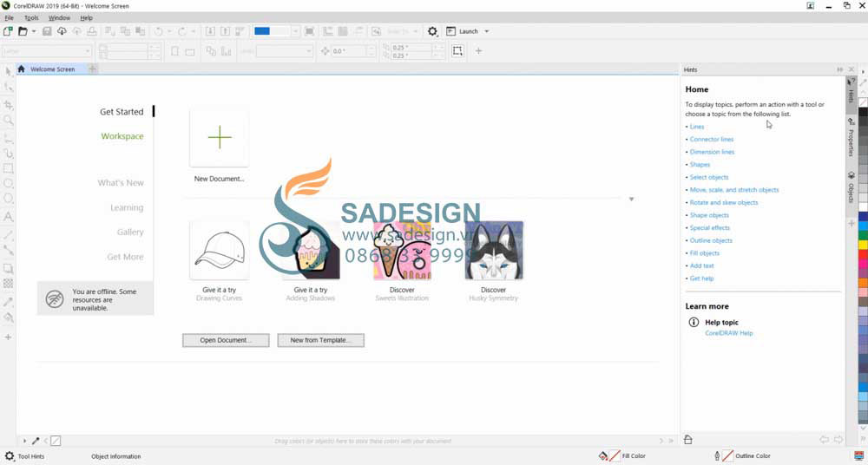Screen dimensions: 868x465
Task: Select the Pick tool in toolbox
Action: pos(9,71)
